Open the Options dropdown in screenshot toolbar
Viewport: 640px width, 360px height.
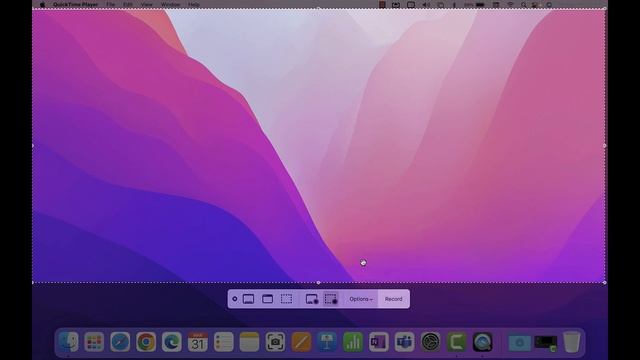tap(361, 299)
